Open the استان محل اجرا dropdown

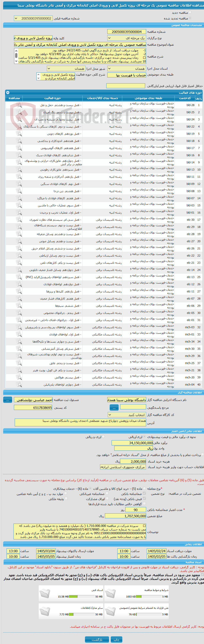tap(127, 69)
